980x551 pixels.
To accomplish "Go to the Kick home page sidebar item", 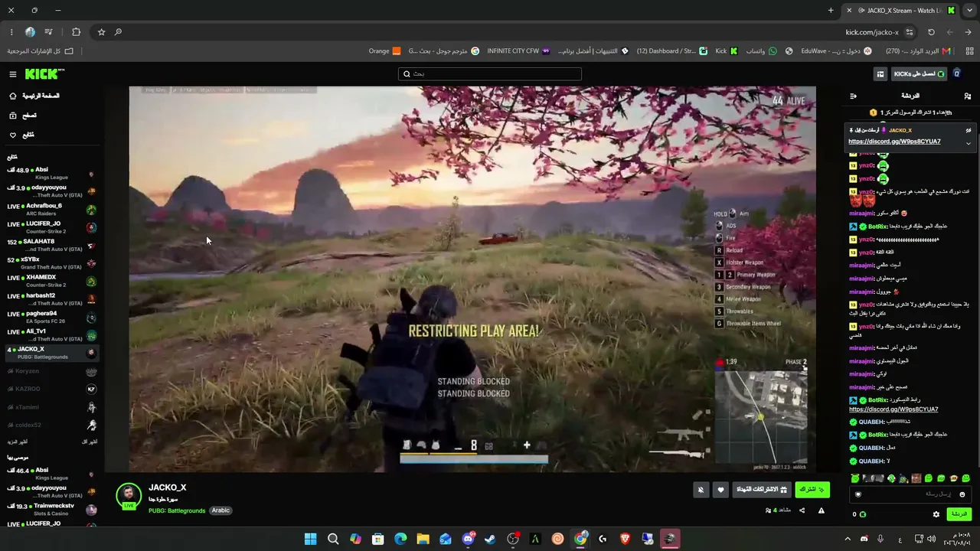I will [x=34, y=96].
